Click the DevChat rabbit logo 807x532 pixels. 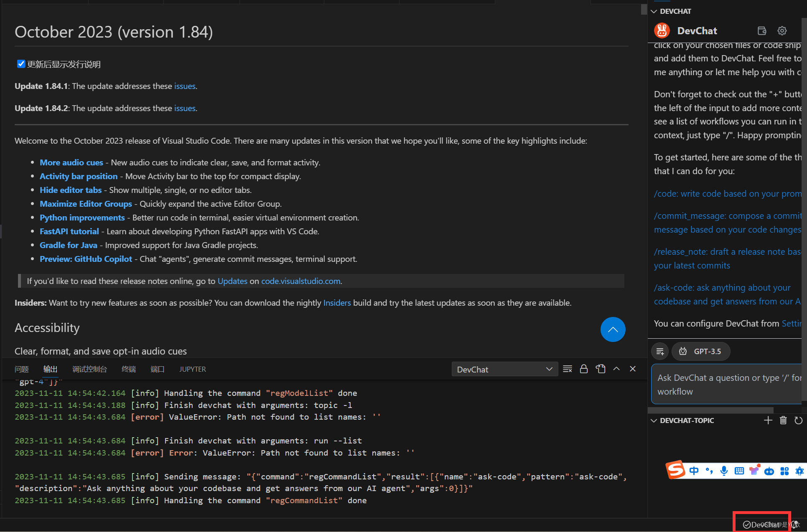pos(662,31)
